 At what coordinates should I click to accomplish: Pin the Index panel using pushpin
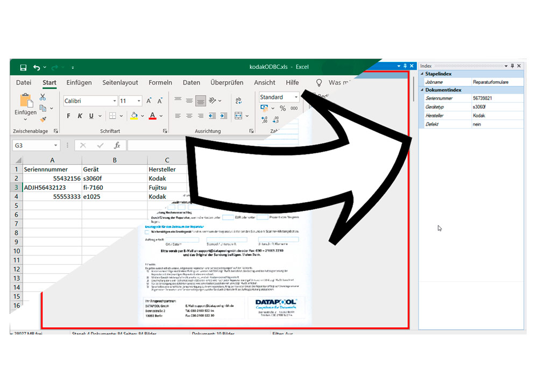tap(512, 66)
